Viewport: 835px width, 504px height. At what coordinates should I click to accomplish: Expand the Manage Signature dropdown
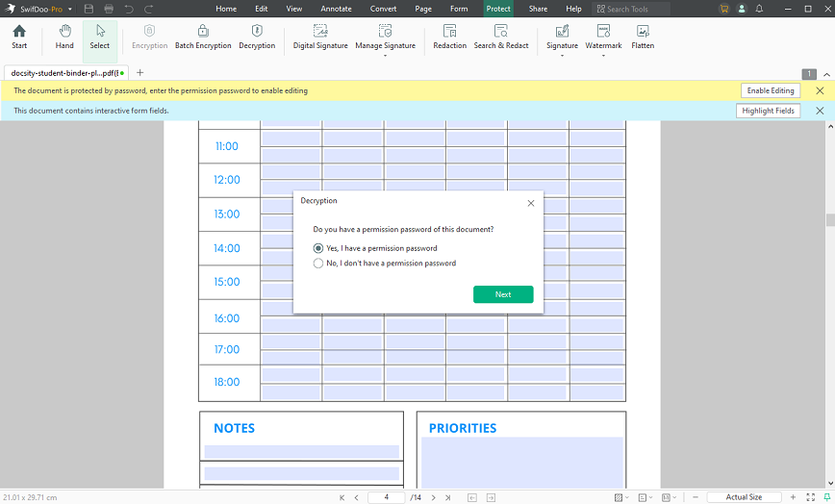click(x=385, y=56)
